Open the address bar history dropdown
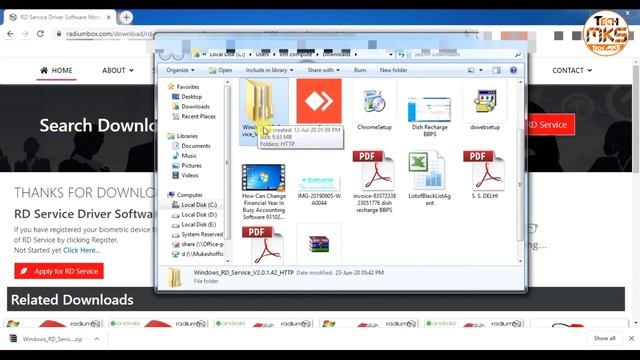This screenshot has width=640, height=360. tap(391, 54)
